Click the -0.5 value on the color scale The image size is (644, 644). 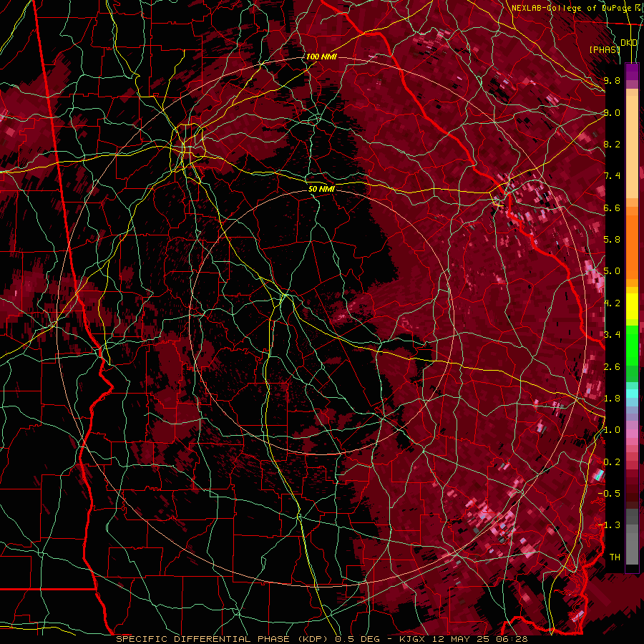click(x=609, y=494)
